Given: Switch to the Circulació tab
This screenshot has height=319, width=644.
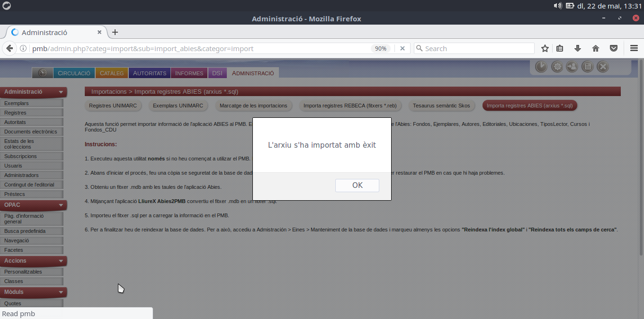Looking at the screenshot, I should point(73,73).
